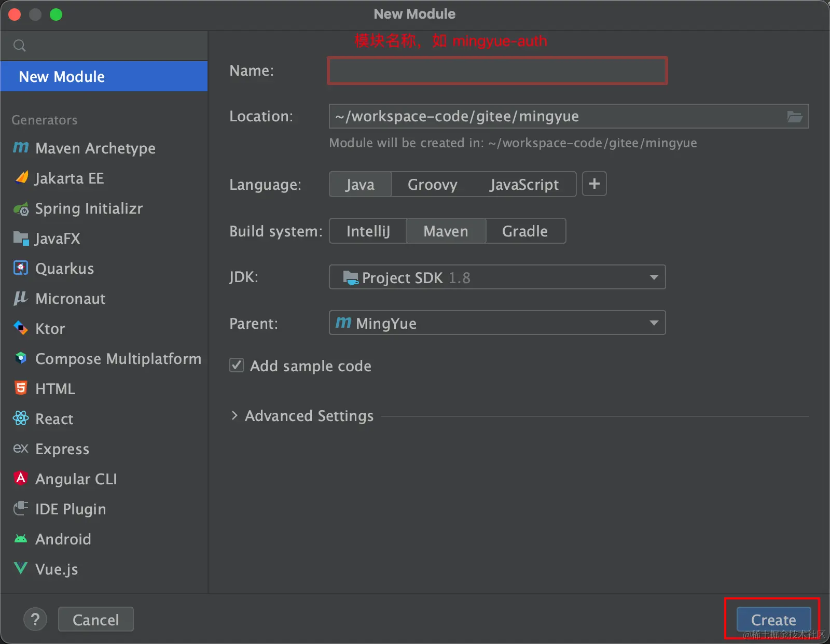Click the IDE Plugin icon

click(21, 508)
